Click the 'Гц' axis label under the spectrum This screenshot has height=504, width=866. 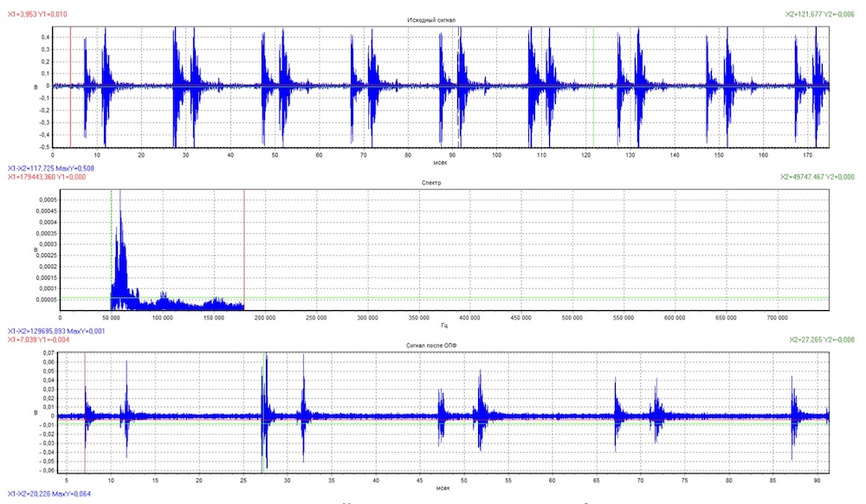click(444, 326)
